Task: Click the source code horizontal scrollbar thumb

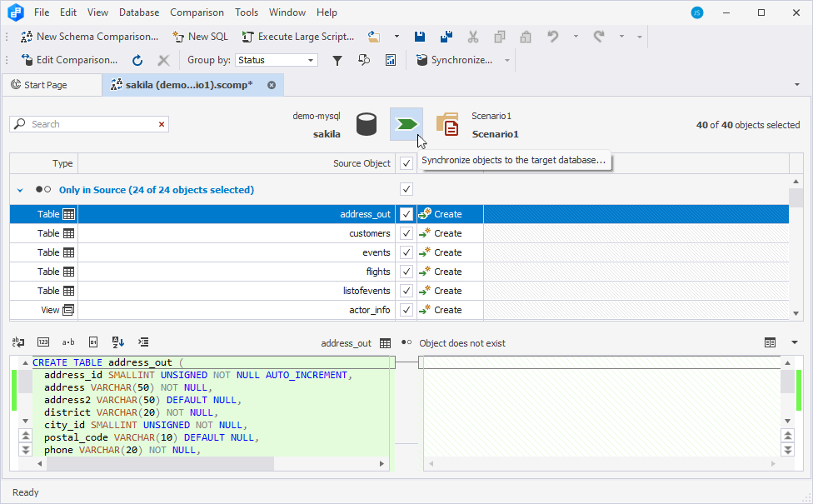Action: [160, 463]
